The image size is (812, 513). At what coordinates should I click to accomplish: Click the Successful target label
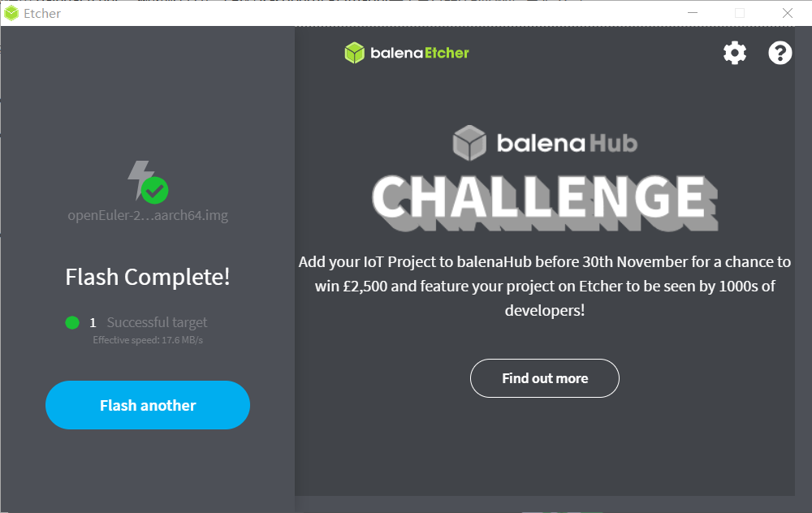pos(157,322)
